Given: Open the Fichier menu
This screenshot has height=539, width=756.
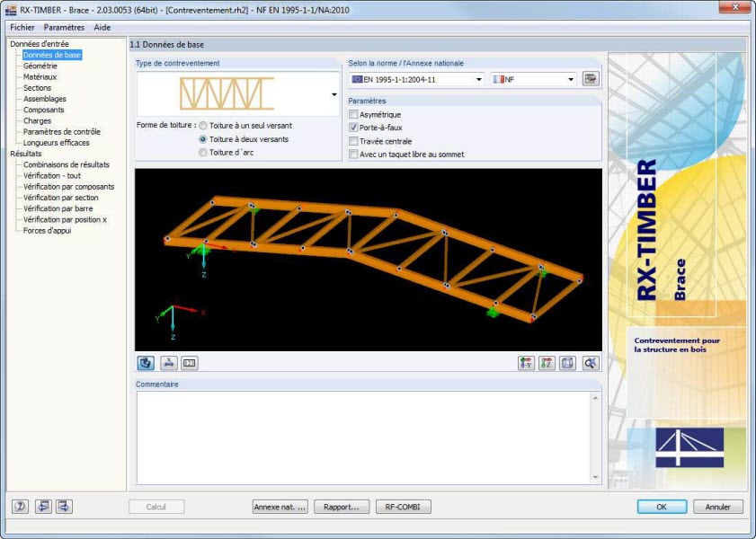Looking at the screenshot, I should (x=22, y=28).
